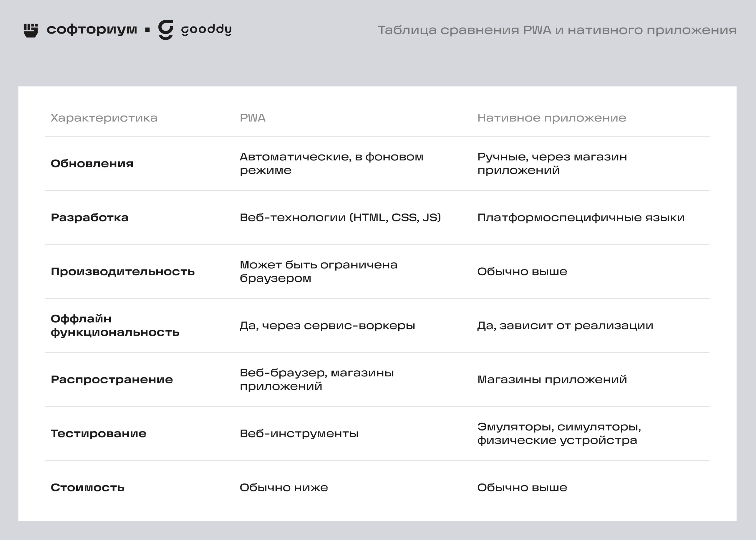Image resolution: width=756 pixels, height=540 pixels.
Task: Click the «Да, через сервис-воркеры» cell
Action: [327, 325]
